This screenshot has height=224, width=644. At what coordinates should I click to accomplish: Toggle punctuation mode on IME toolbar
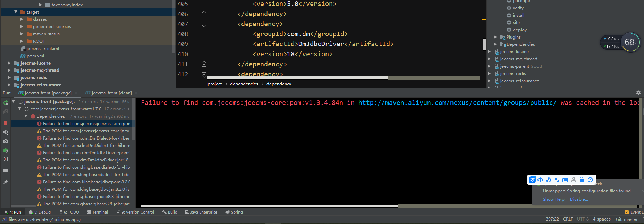pyautogui.click(x=557, y=180)
